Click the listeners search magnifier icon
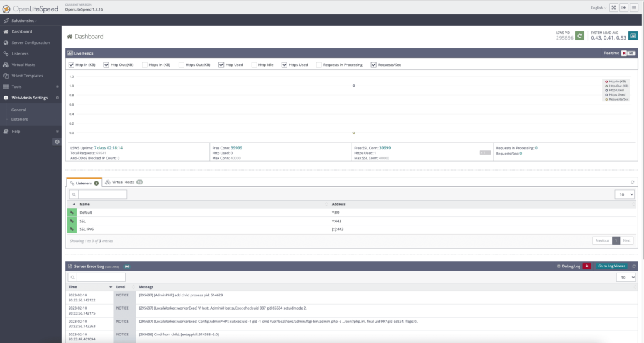The height and width of the screenshot is (343, 644). click(x=74, y=194)
